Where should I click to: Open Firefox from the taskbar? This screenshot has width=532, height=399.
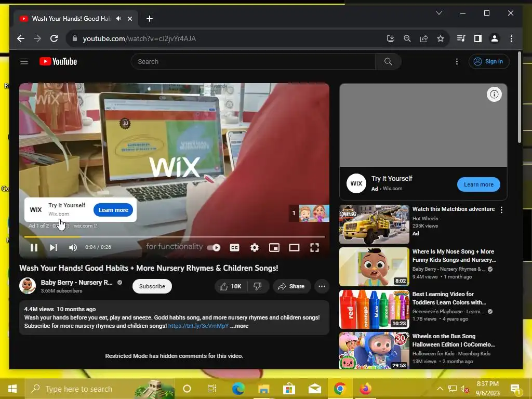[365, 389]
